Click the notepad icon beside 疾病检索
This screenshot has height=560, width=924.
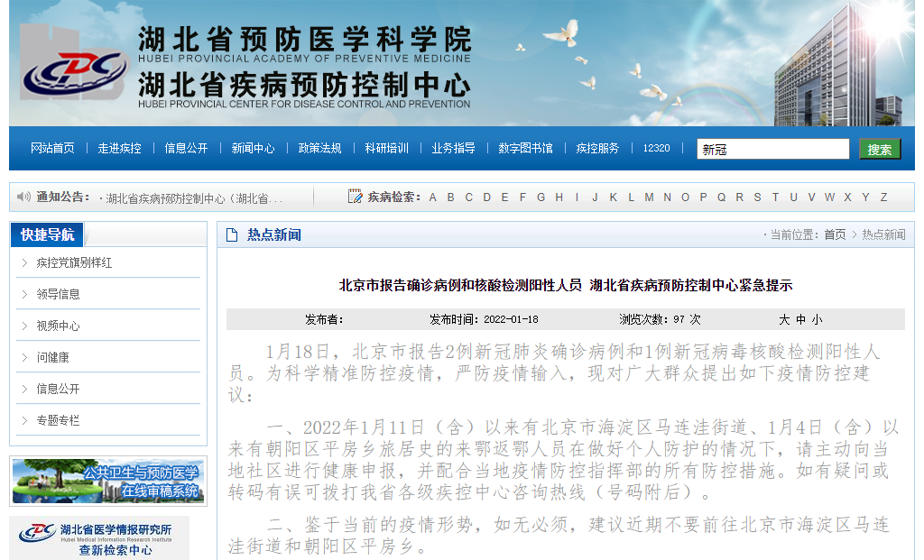[x=356, y=197]
